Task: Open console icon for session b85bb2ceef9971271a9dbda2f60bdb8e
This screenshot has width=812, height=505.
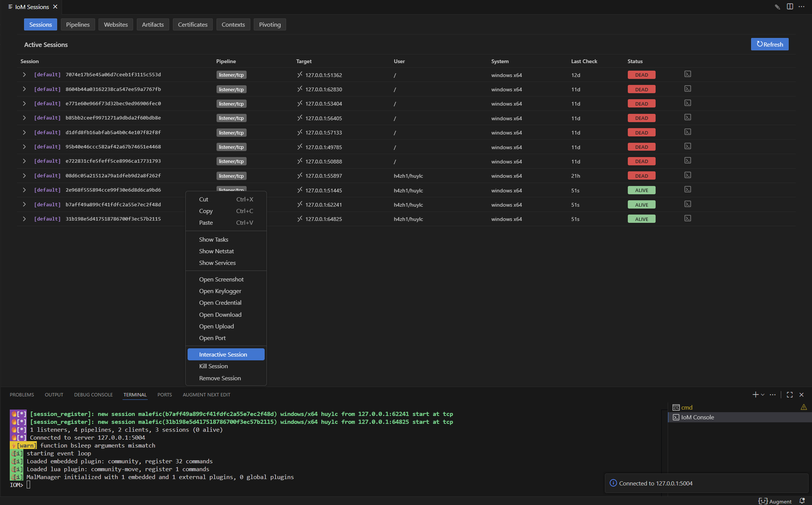Action: [x=688, y=117]
